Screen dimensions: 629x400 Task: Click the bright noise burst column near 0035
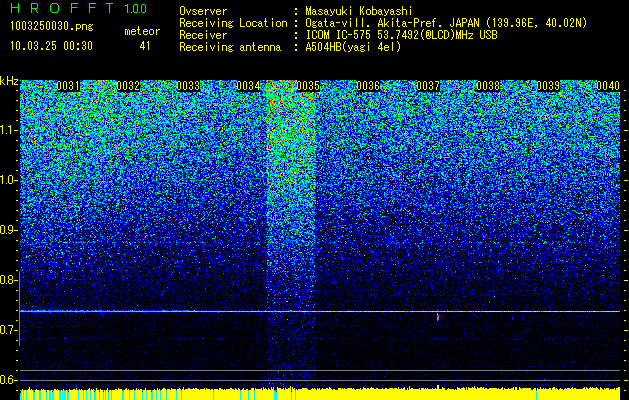291,235
